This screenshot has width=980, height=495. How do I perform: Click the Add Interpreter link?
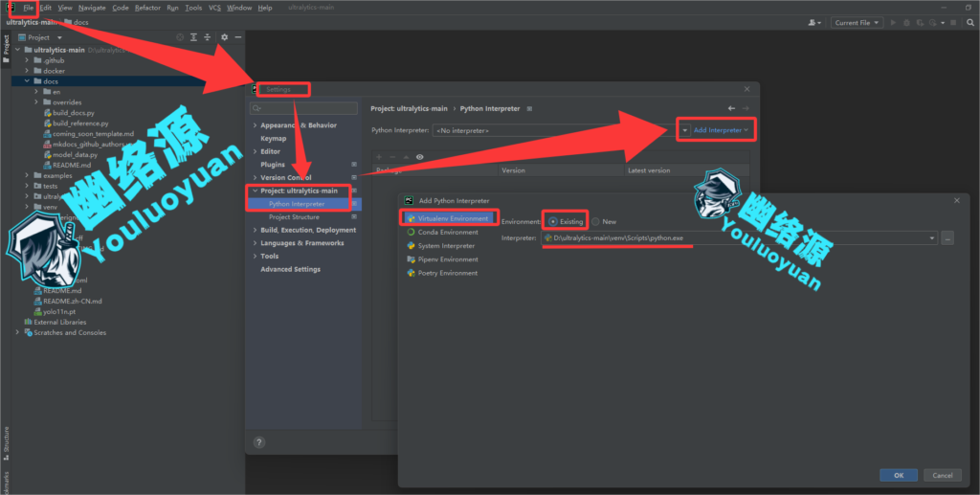click(x=721, y=130)
